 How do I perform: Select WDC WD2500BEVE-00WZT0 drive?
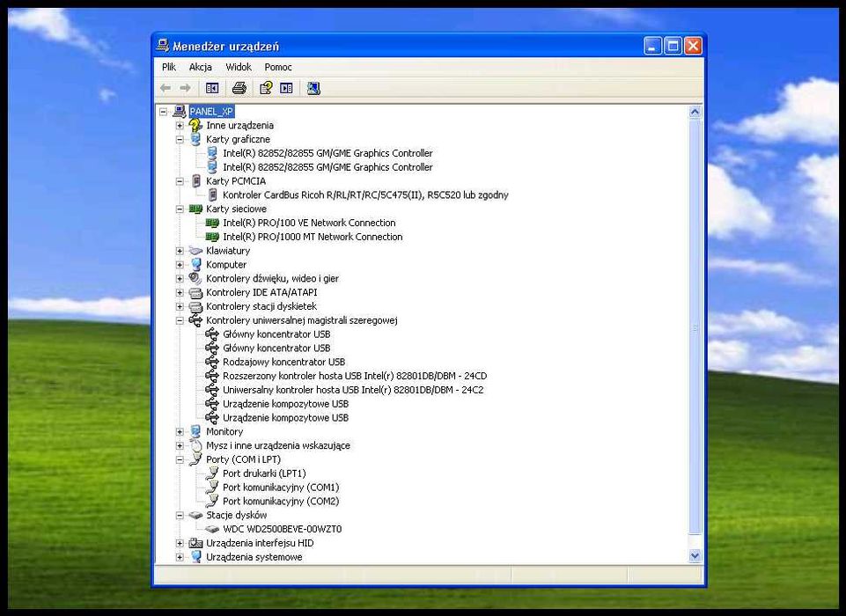[x=283, y=529]
